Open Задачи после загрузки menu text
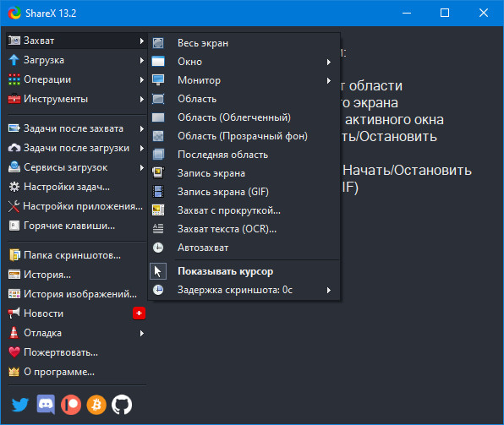 (x=76, y=148)
